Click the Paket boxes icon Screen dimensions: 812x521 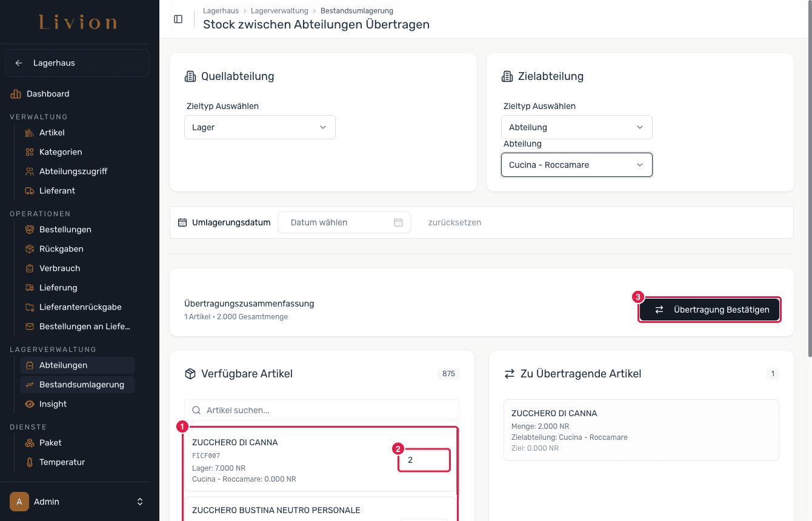[x=30, y=443]
